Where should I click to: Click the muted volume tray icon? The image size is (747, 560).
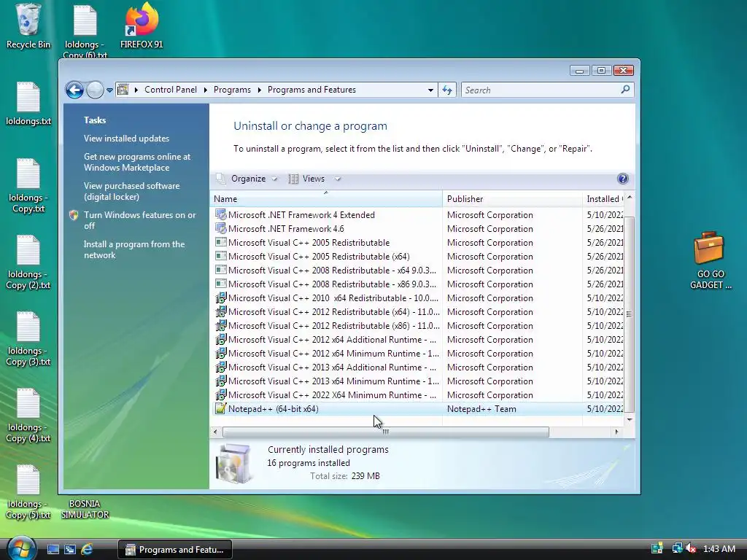(x=691, y=548)
